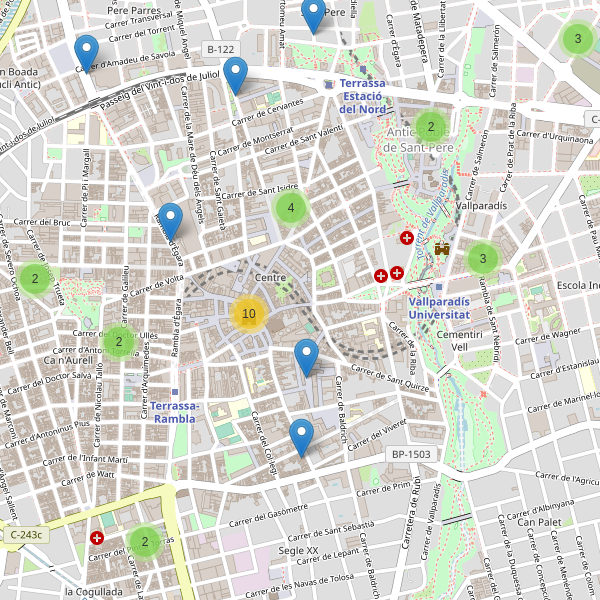Click the Segle XX neighborhood label

coord(298,551)
